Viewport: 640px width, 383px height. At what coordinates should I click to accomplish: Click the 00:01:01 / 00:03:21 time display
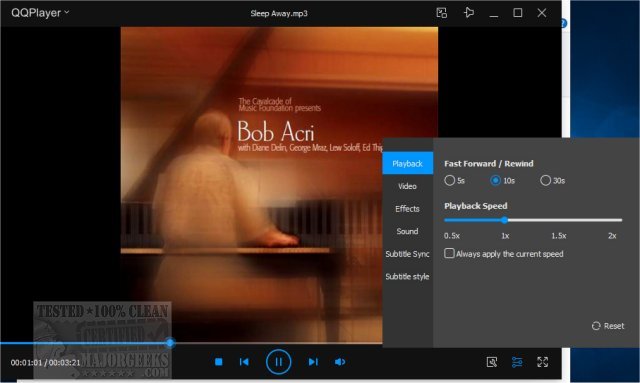tap(45, 363)
